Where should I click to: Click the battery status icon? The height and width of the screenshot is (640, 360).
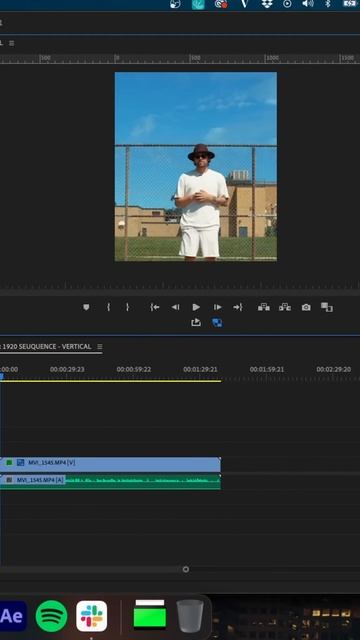point(350,4)
